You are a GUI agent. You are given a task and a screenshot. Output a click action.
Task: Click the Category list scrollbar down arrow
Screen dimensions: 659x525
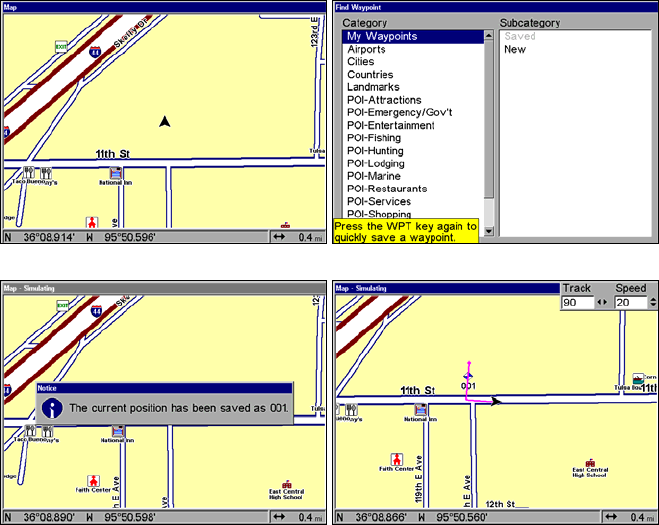pyautogui.click(x=488, y=231)
